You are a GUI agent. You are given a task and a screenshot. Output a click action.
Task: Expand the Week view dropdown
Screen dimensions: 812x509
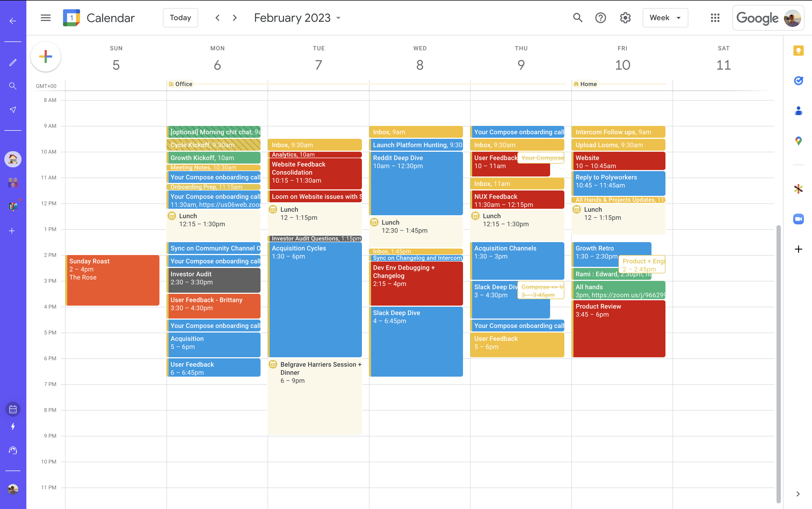point(665,18)
